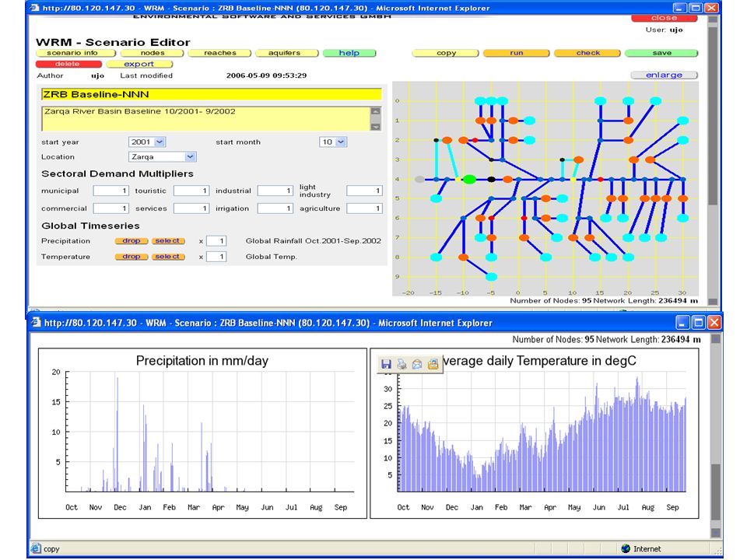The width and height of the screenshot is (747, 560).
Task: Open the My Pictures folder icon
Action: coord(433,364)
